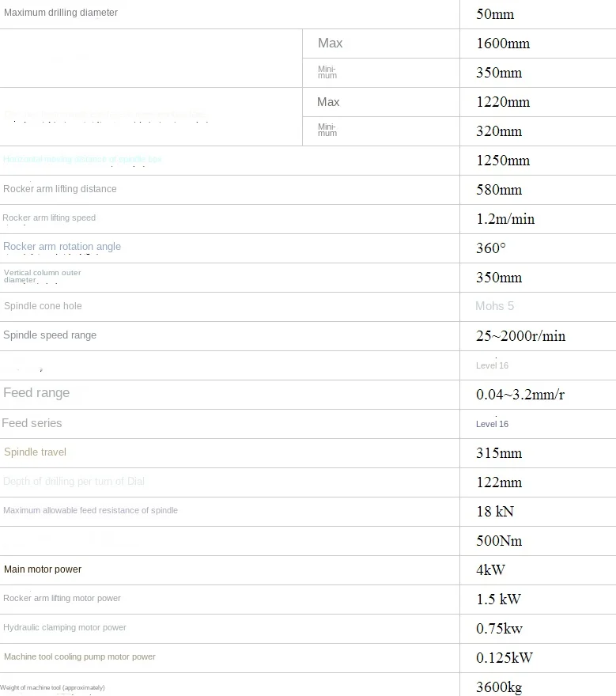Click the Rocker arm lifting distance label
Viewport: 616px width, 696px height.
click(x=60, y=189)
